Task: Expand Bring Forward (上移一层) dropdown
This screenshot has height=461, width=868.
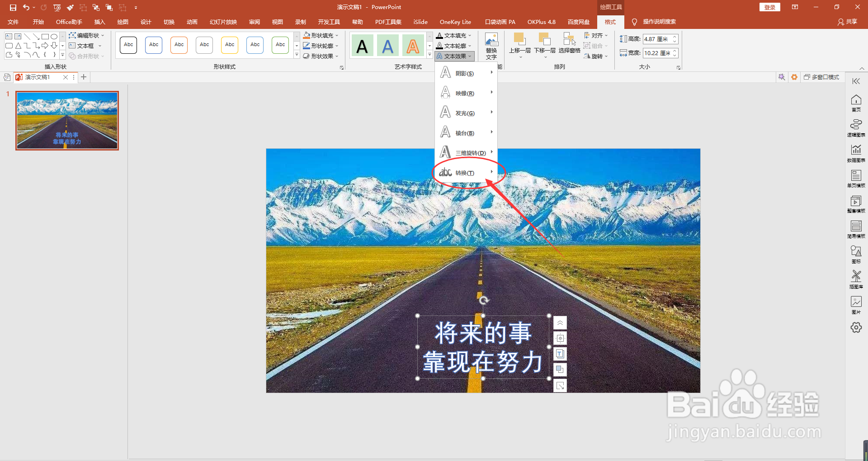Action: [x=520, y=57]
